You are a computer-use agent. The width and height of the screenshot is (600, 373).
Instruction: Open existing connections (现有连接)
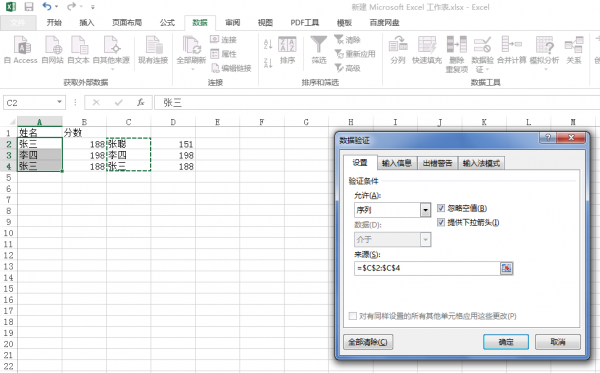coord(153,50)
